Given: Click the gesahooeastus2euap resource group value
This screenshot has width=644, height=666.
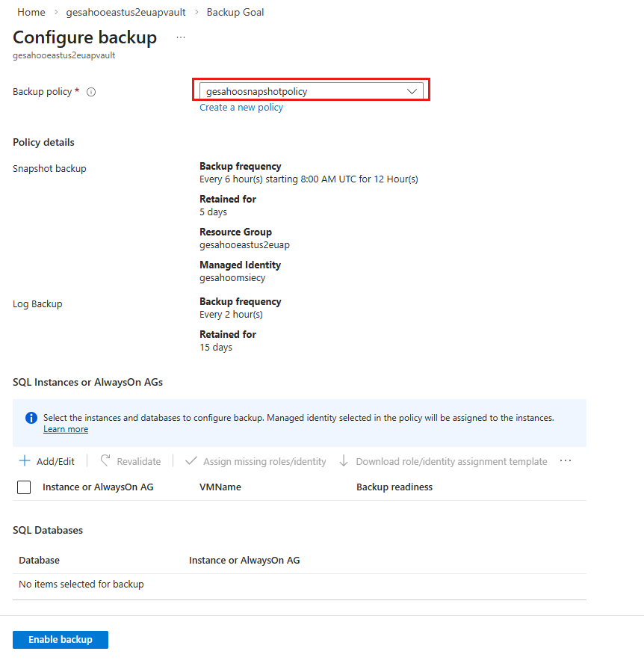Looking at the screenshot, I should point(244,245).
